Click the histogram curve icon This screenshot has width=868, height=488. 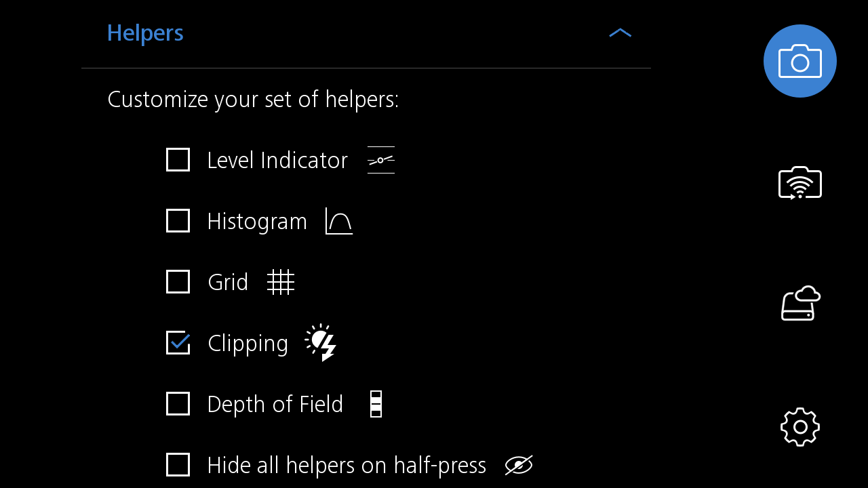point(339,221)
